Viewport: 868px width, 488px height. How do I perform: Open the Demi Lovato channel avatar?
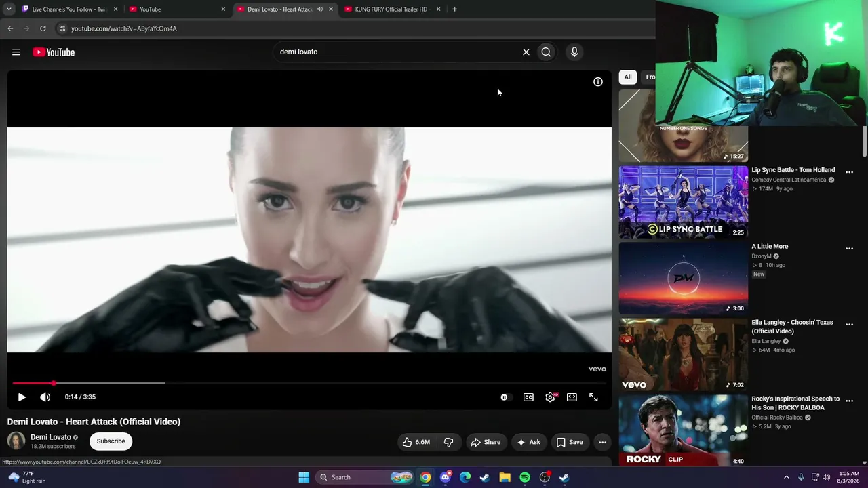tap(16, 441)
